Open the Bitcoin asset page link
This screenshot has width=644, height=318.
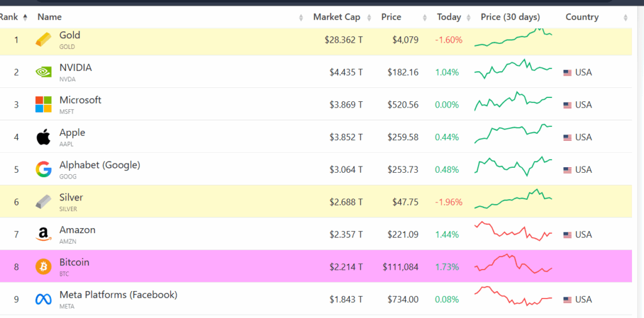click(x=74, y=262)
